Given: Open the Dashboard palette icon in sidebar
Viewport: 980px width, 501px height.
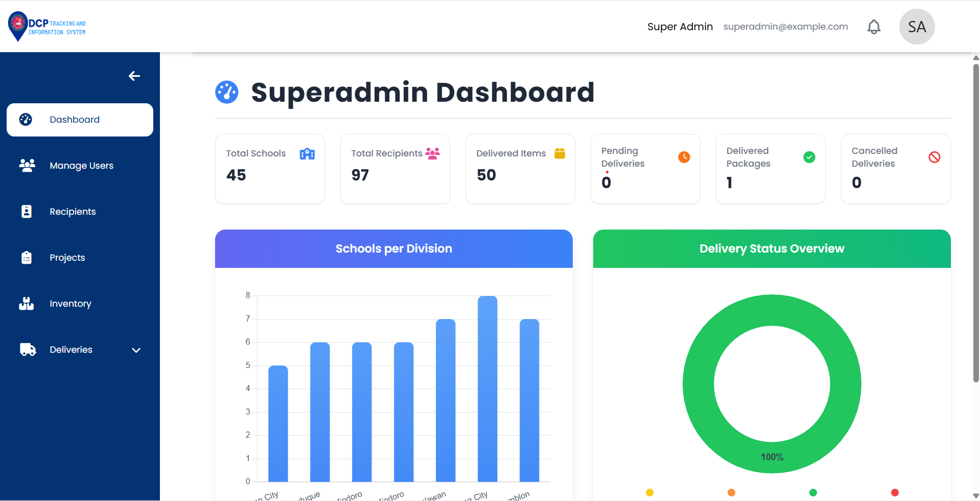Looking at the screenshot, I should coord(26,119).
